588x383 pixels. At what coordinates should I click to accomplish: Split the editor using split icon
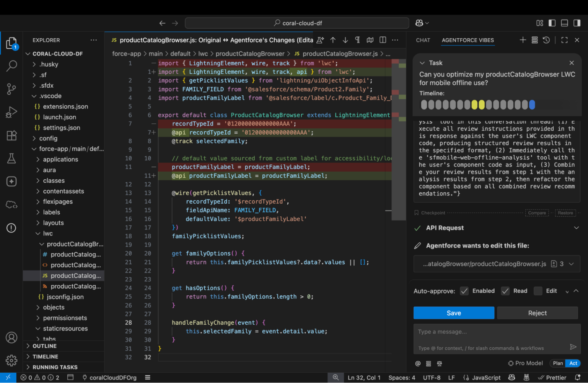pyautogui.click(x=382, y=40)
